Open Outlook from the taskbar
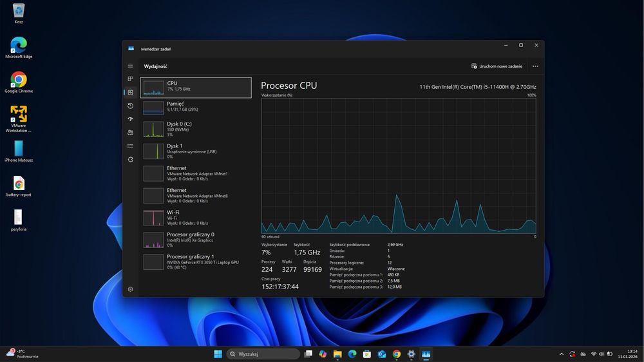This screenshot has height=362, width=644. 382,354
